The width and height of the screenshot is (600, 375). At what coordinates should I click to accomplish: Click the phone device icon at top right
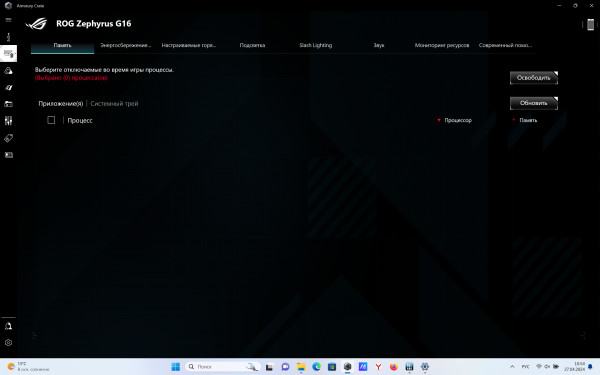coord(590,24)
